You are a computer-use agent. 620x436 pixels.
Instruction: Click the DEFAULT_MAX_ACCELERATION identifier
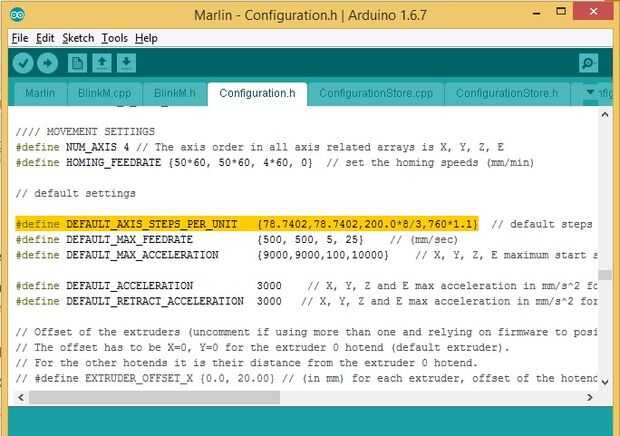(142, 255)
